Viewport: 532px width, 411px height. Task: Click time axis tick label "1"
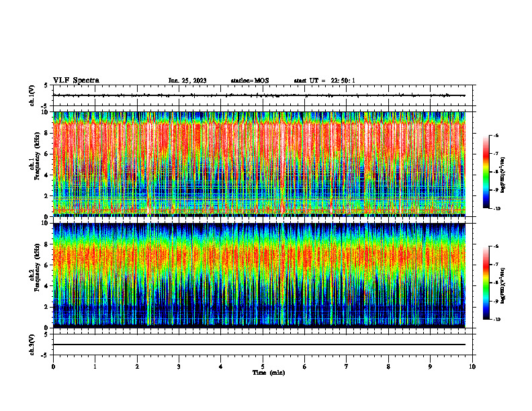[x=95, y=367]
